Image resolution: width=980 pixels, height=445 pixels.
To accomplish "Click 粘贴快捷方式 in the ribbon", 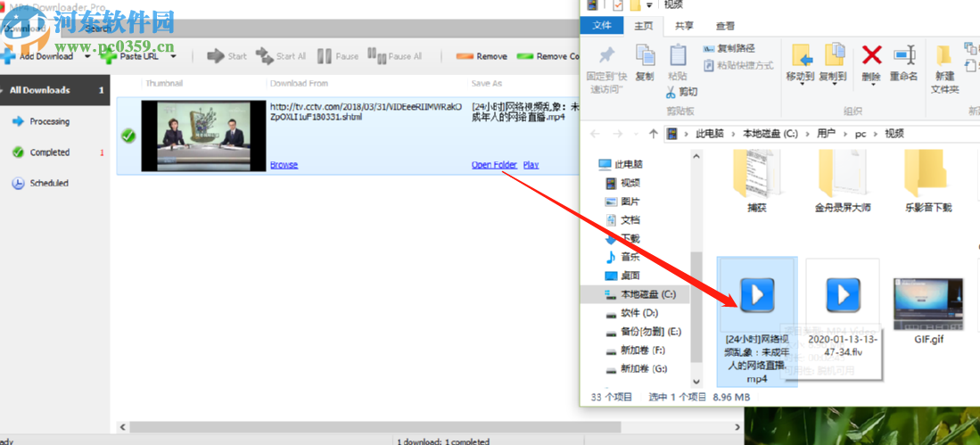I will 738,65.
